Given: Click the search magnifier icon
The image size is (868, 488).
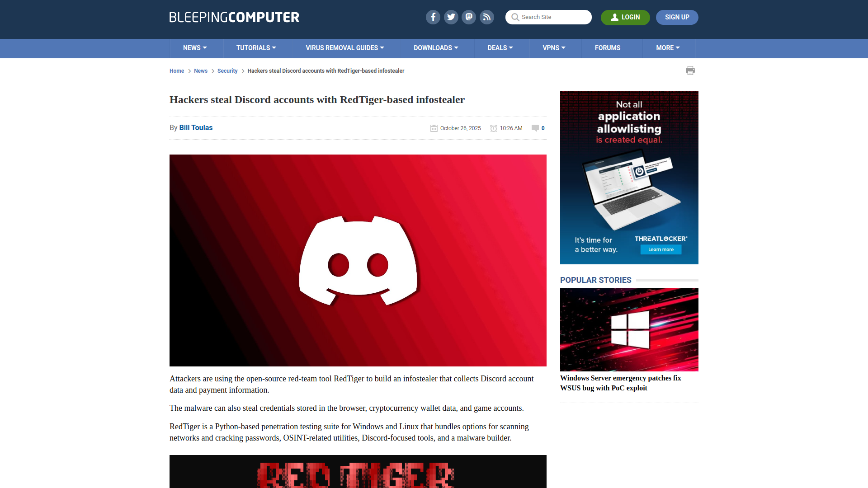Looking at the screenshot, I should point(515,17).
